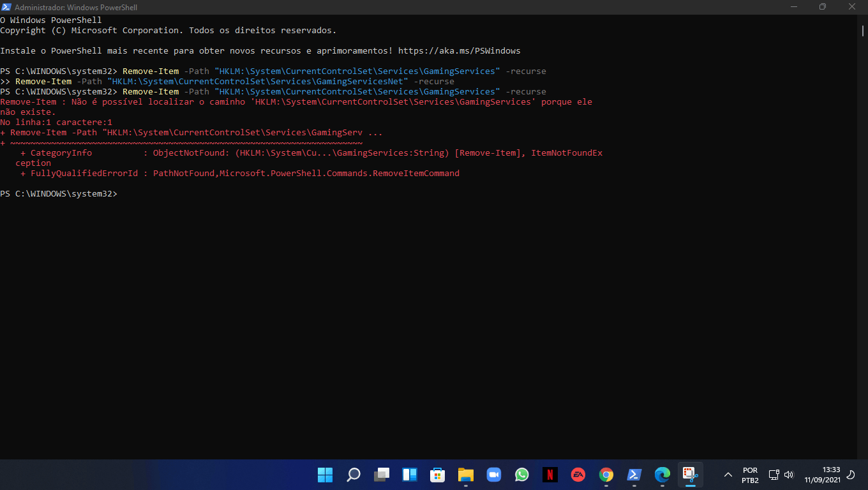Screen dimensions: 868x490
Task: Click 'PathNotFound,Microsoft.PowerShell.Commands.RemoveItemCommand' text
Action: [x=306, y=173]
